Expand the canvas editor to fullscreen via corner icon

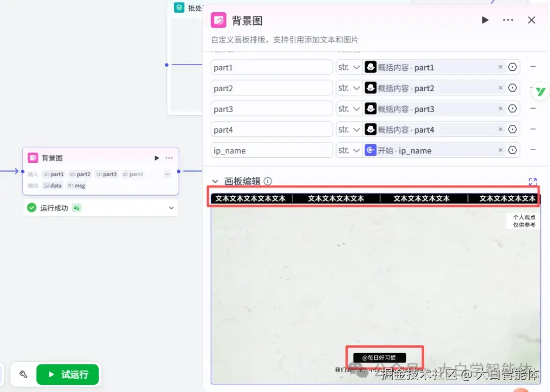(533, 181)
